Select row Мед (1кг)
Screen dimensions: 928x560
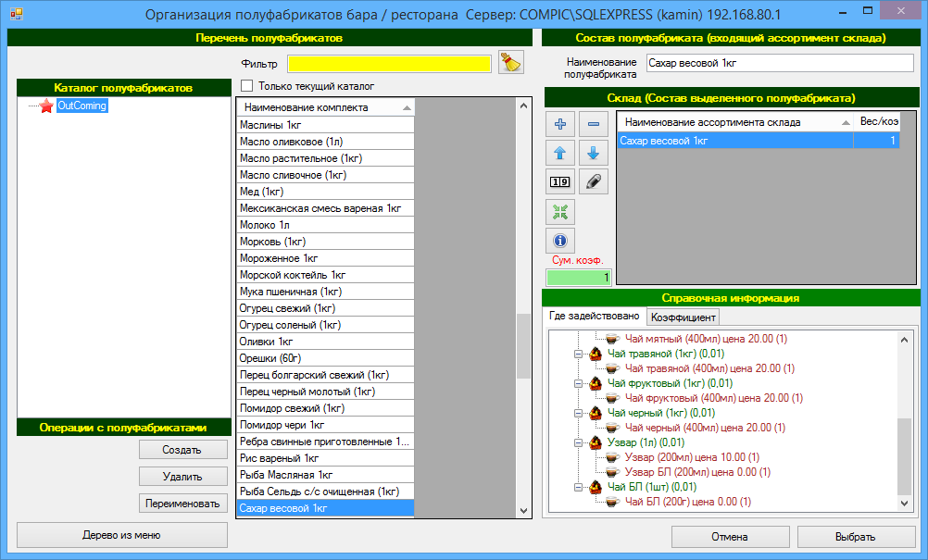[325, 192]
